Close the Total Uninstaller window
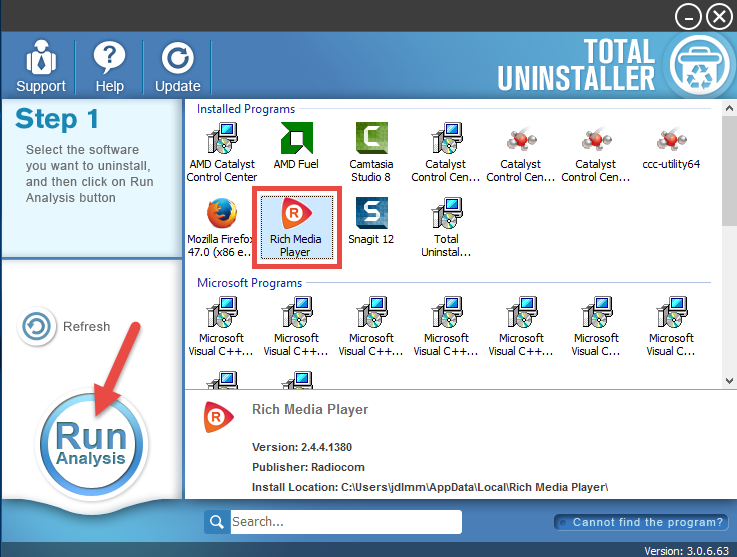 coord(720,17)
